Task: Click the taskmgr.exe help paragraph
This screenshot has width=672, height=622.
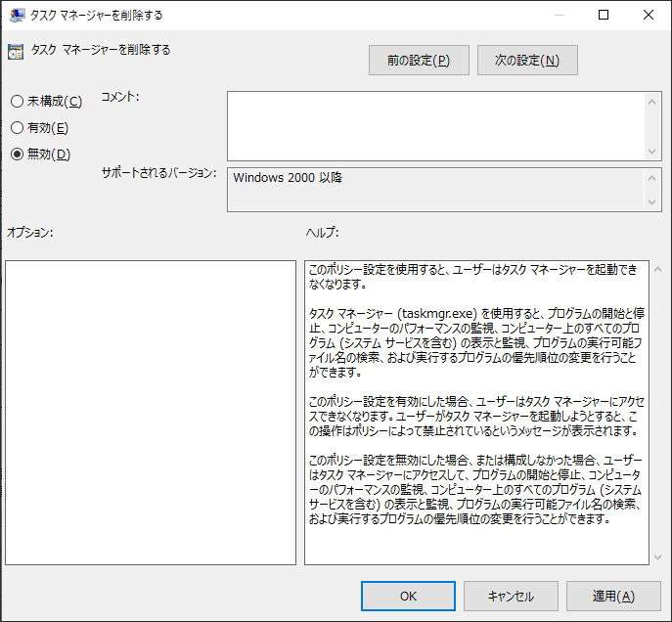Action: click(x=476, y=342)
